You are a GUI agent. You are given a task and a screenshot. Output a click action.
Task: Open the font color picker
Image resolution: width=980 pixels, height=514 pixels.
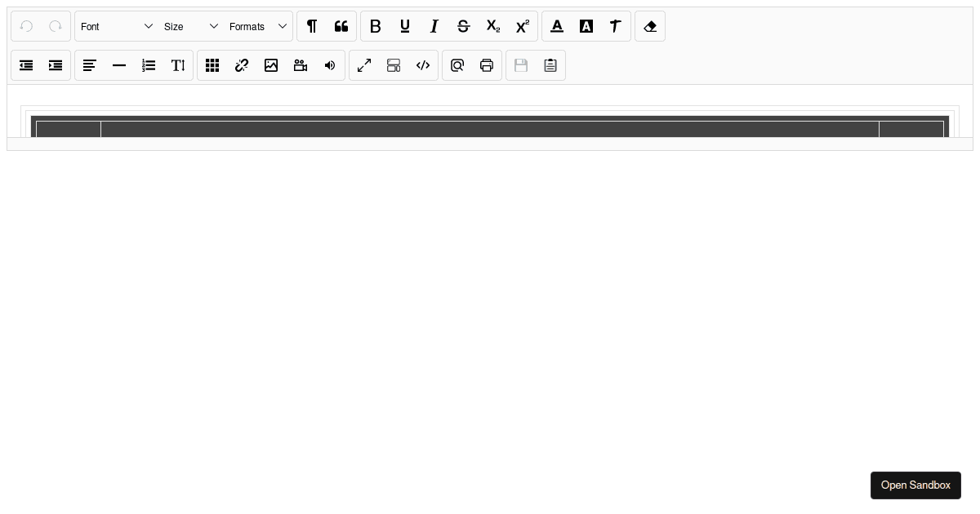(x=557, y=26)
